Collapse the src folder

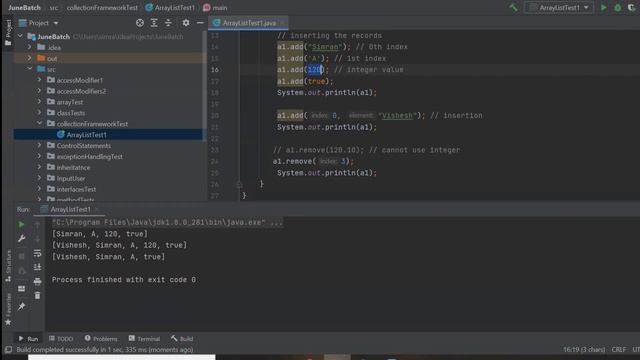tap(29, 69)
